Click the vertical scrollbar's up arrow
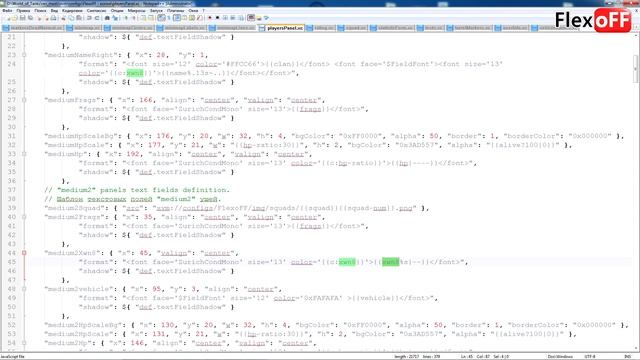 click(636, 36)
